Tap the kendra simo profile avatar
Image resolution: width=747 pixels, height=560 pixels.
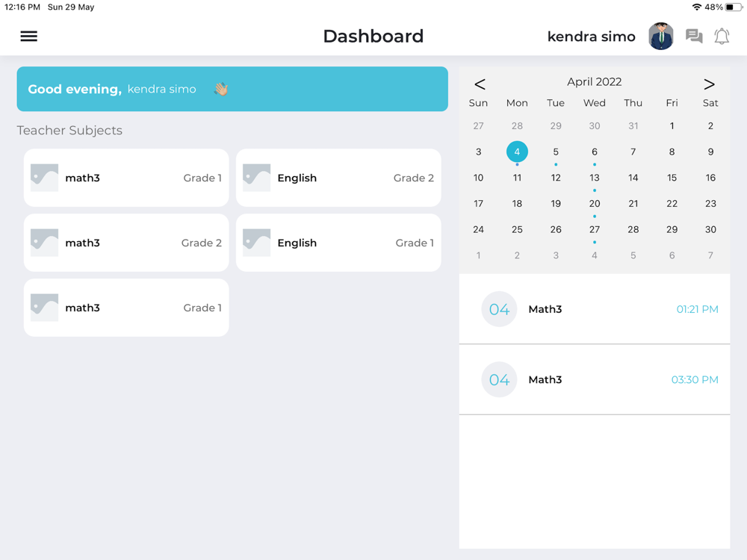[661, 36]
